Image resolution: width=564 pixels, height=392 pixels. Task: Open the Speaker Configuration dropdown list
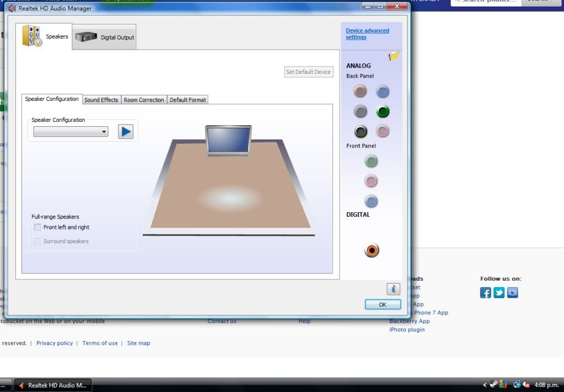point(71,132)
